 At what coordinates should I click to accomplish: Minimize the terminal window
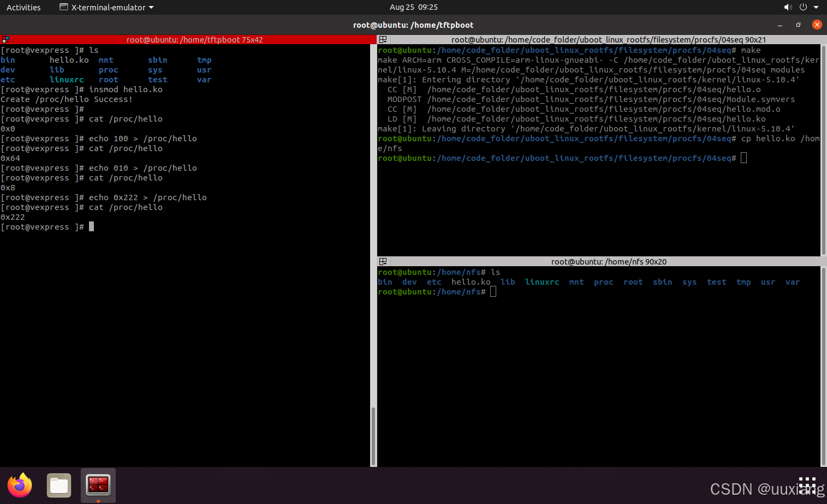(780, 25)
